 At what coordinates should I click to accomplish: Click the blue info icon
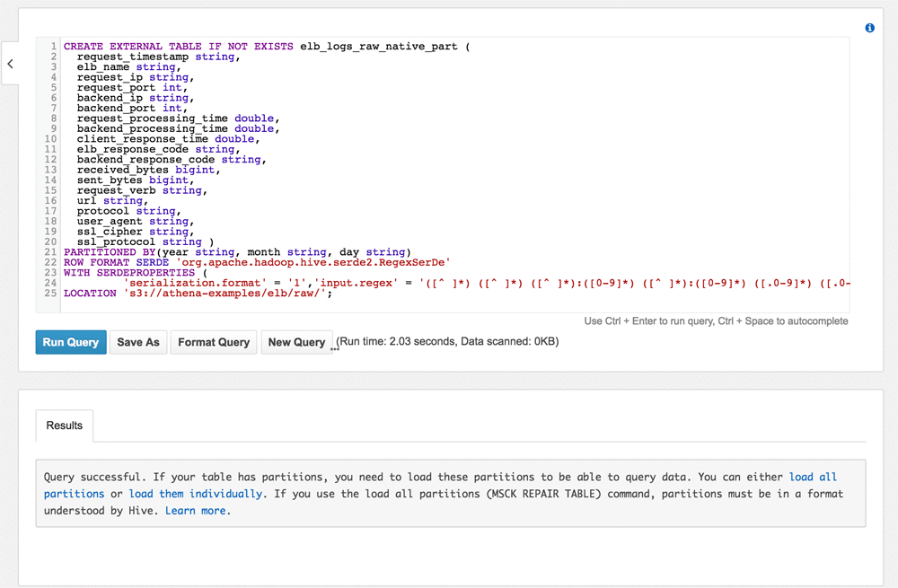[869, 28]
